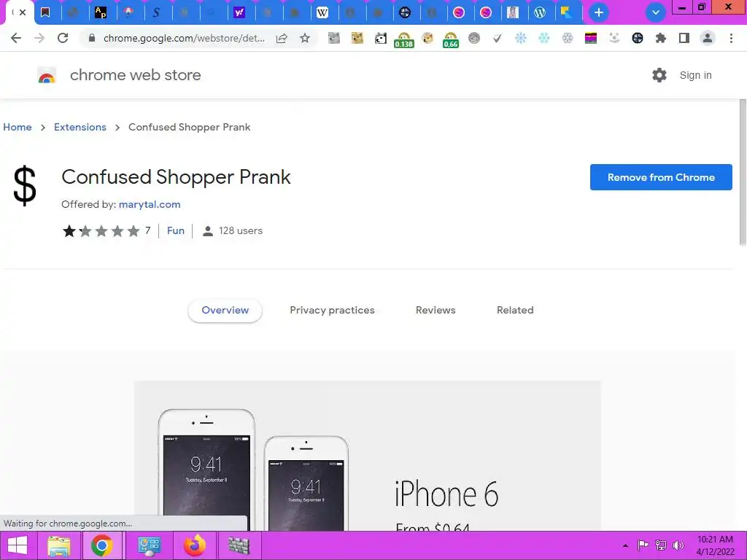
Task: Open File Explorer from the taskbar
Action: (x=59, y=545)
